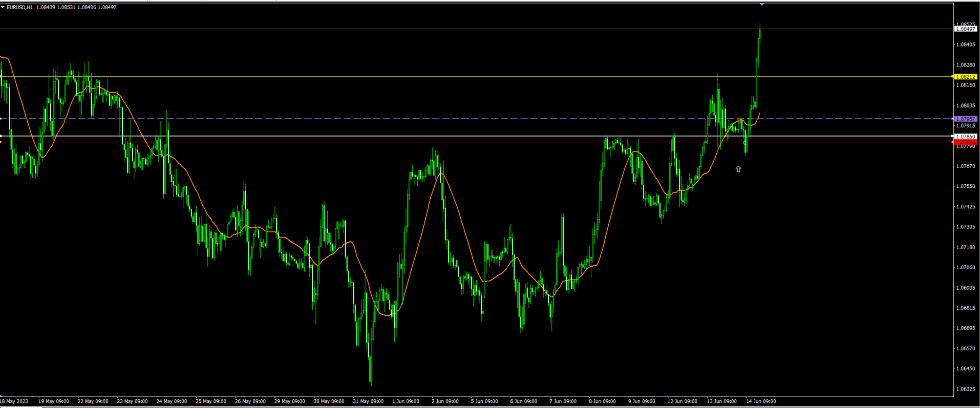Click the cyan marker near the red line
Viewport: 980px width, 408px height.
pyautogui.click(x=744, y=143)
